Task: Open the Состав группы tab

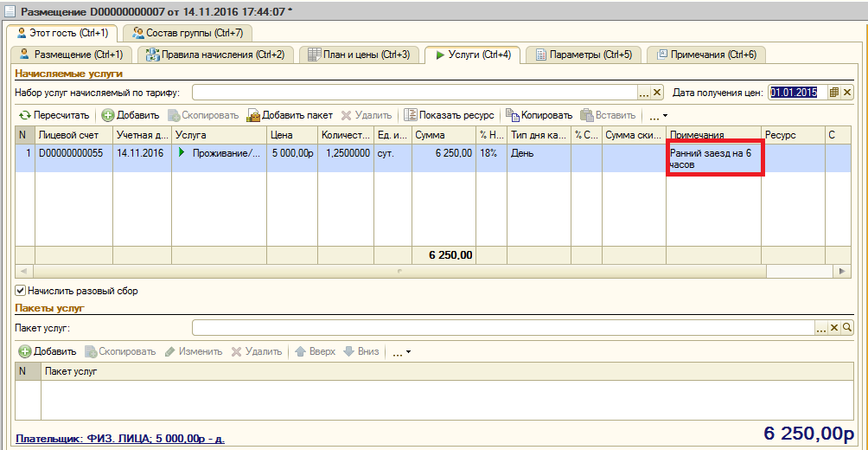Action: click(x=187, y=33)
